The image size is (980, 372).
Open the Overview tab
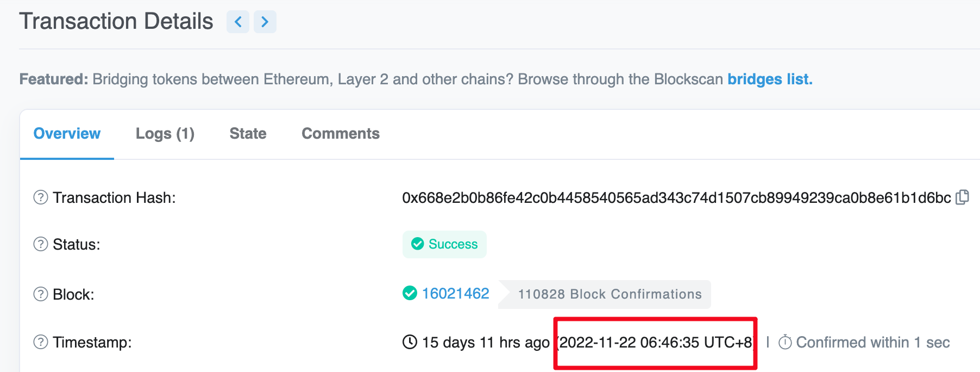pos(67,134)
